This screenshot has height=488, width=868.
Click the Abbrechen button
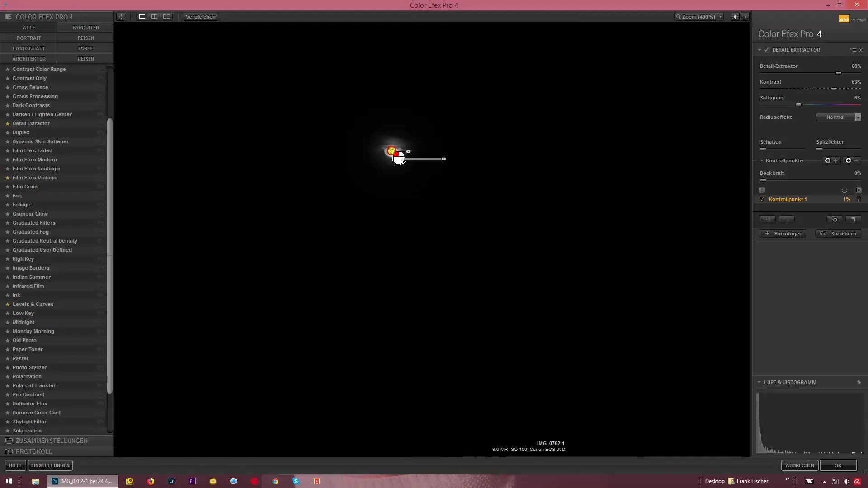[x=799, y=465]
